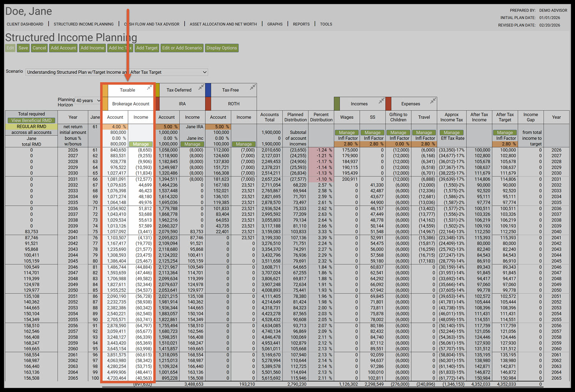Go to Client Dashboard
This screenshot has width=575, height=392.
(x=25, y=24)
